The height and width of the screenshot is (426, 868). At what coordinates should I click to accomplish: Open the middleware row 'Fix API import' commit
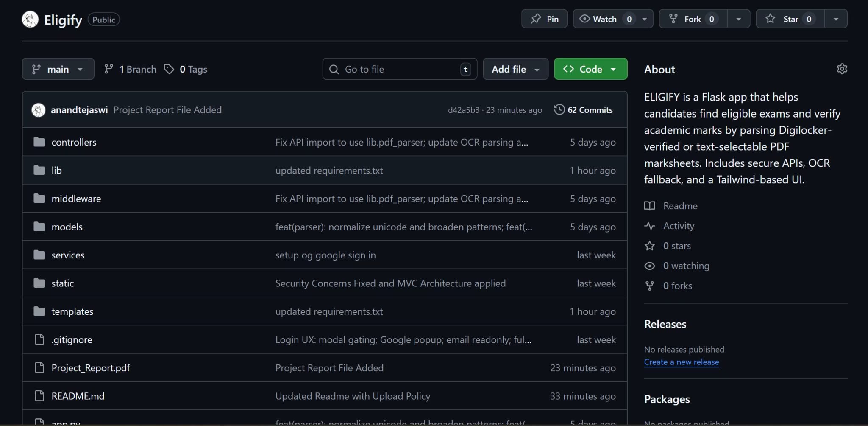402,199
